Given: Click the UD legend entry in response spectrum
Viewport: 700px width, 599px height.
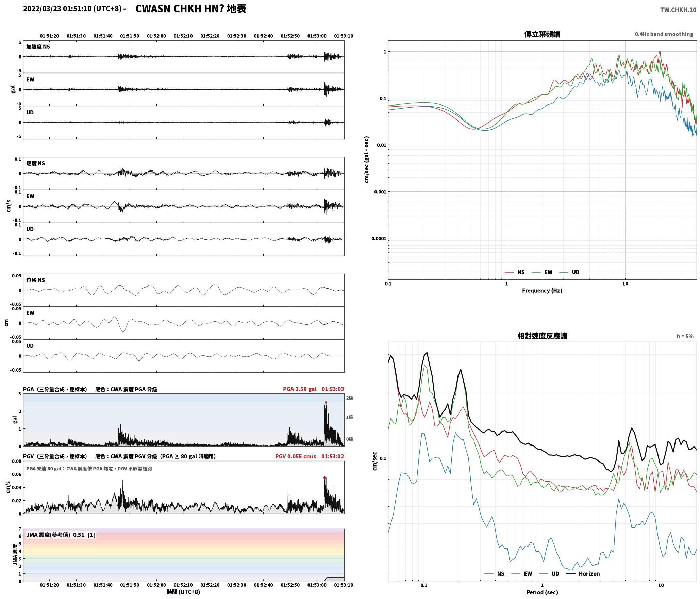Looking at the screenshot, I should (549, 574).
